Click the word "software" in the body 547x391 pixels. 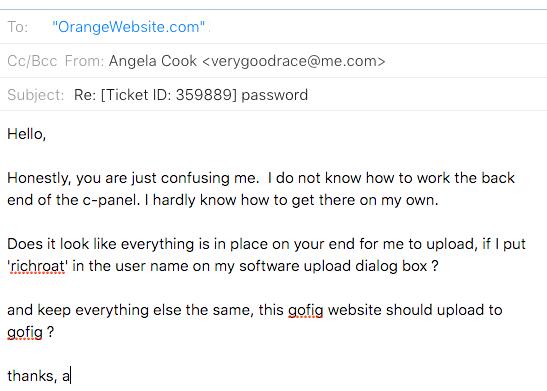tap(269, 266)
